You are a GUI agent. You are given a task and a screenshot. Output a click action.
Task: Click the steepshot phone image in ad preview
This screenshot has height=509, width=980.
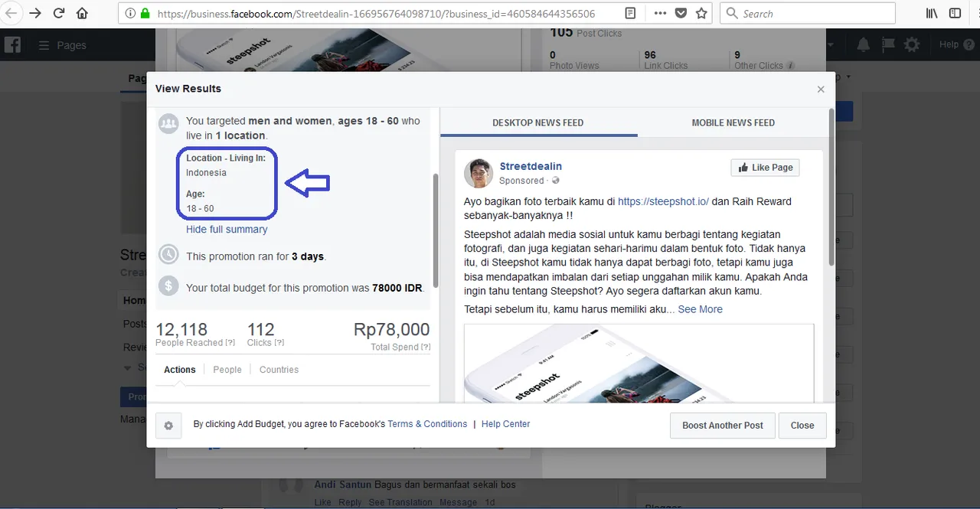[x=639, y=363]
